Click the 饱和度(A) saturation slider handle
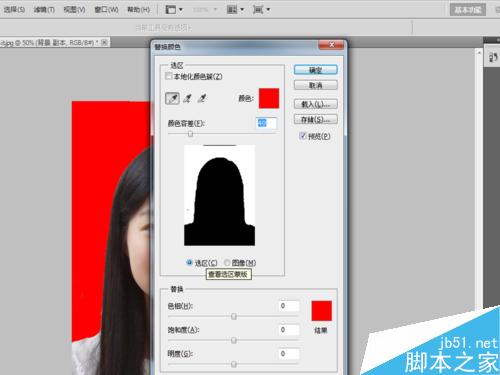 234,340
